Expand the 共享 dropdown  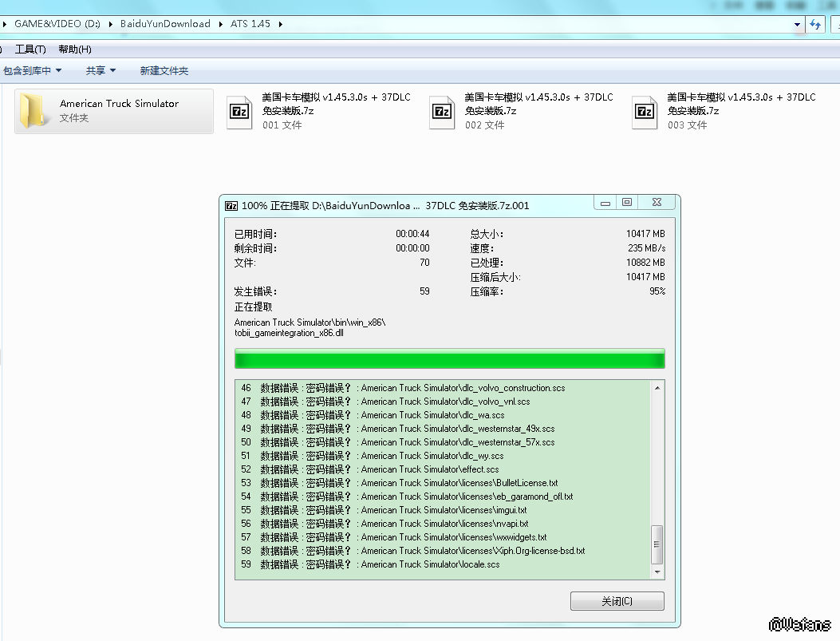101,71
